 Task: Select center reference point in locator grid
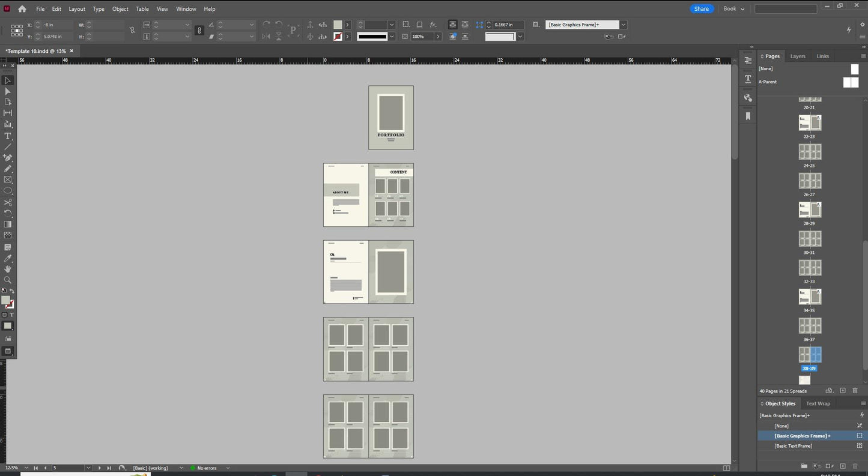click(x=17, y=30)
